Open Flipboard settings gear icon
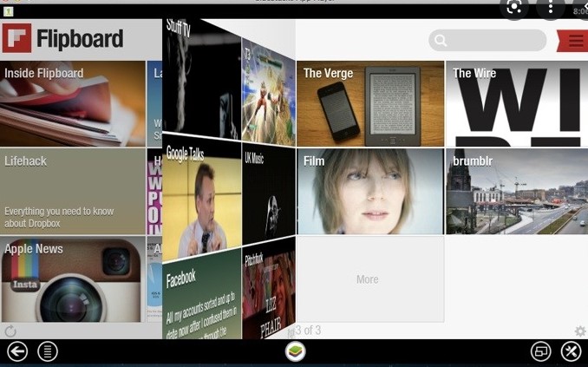Viewport: 588px width, 367px height. tap(580, 331)
